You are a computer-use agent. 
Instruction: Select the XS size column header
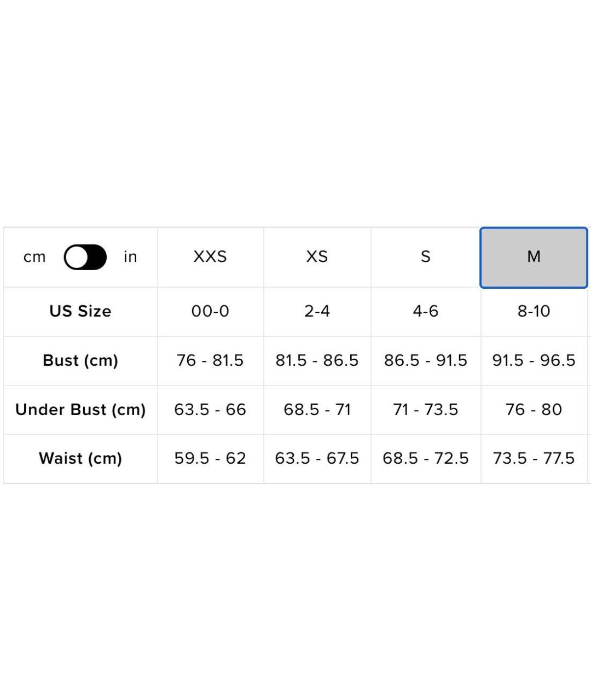317,257
